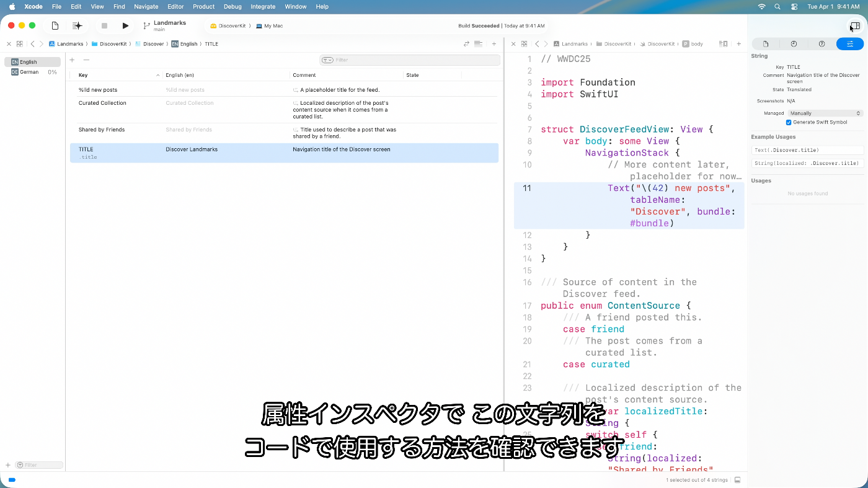The height and width of the screenshot is (488, 868).
Task: Click the Comment column header
Action: tap(304, 75)
